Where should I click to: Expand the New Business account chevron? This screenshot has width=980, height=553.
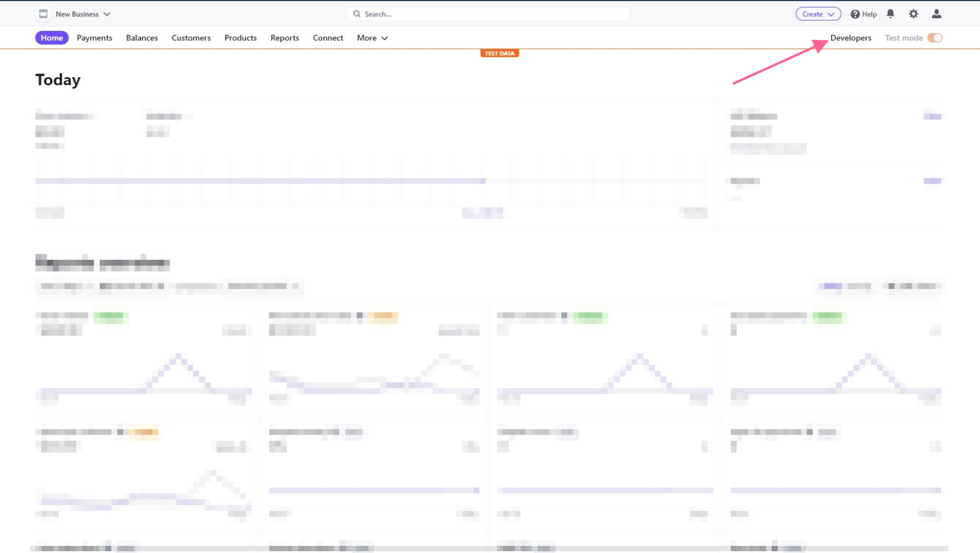107,14
